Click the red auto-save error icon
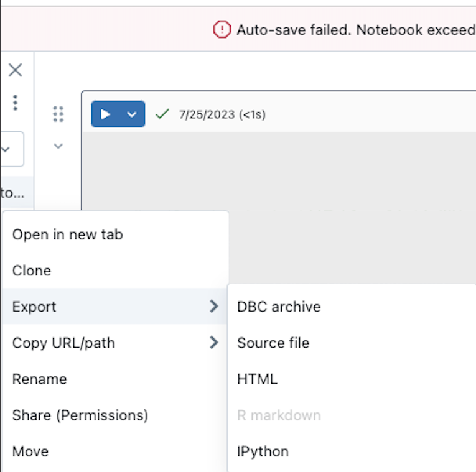476x472 pixels. 222,29
